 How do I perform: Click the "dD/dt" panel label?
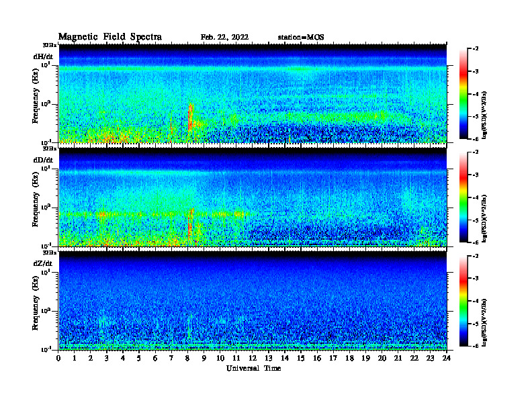(43, 160)
